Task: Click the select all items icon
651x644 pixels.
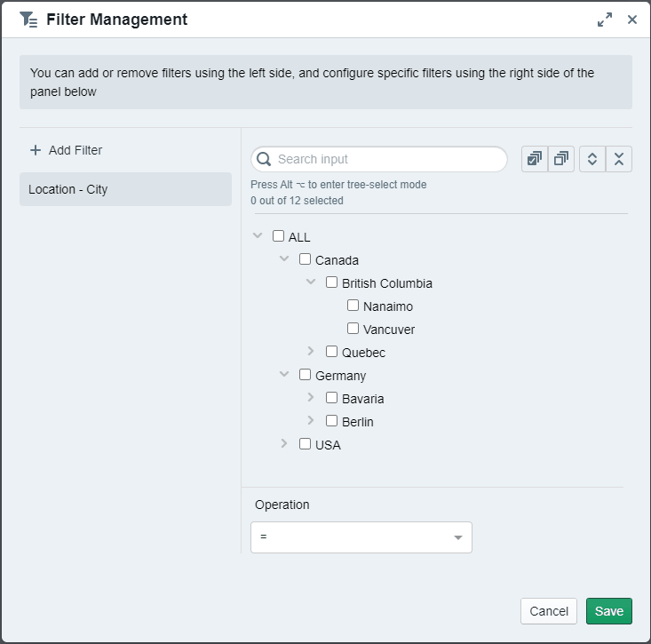Action: click(x=535, y=159)
